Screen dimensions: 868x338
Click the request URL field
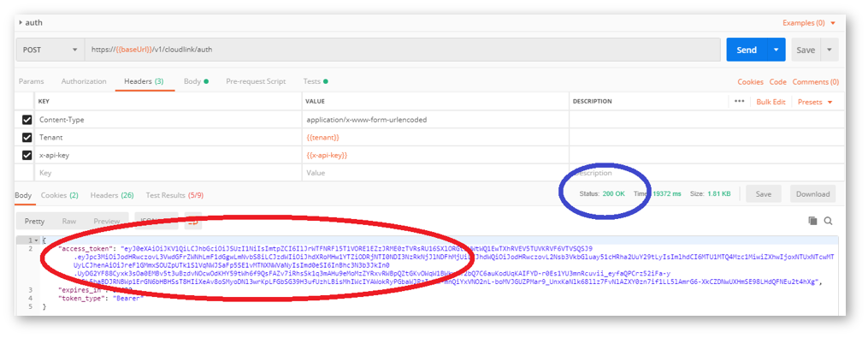tap(403, 50)
